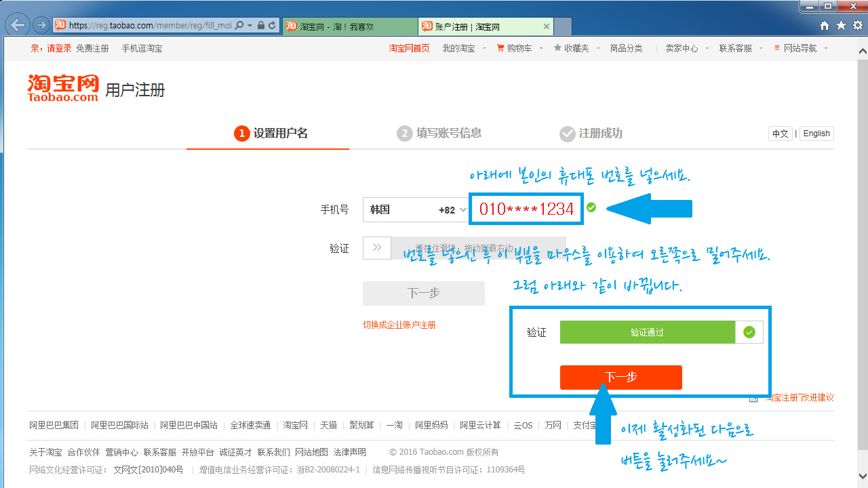
Task: Click step 1 设置用户名
Action: (x=271, y=134)
